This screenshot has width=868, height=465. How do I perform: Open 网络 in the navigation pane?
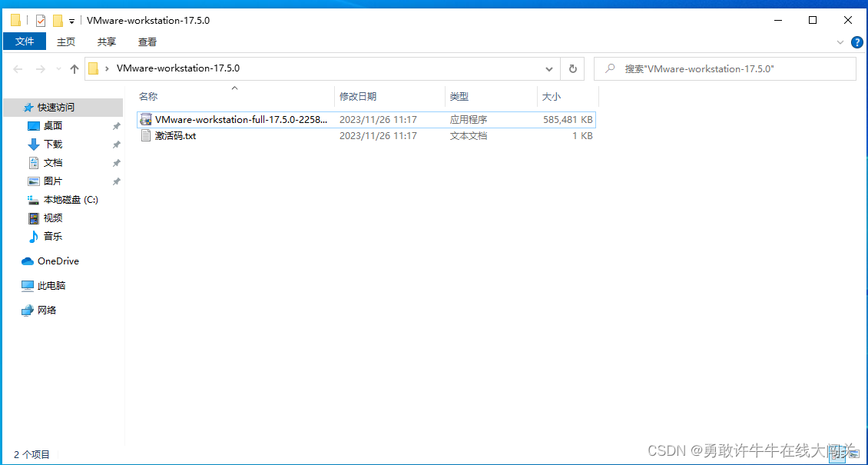[47, 310]
